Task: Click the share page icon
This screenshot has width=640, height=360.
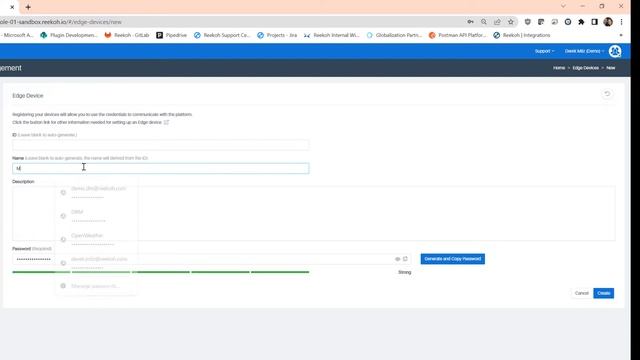Action: point(497,22)
